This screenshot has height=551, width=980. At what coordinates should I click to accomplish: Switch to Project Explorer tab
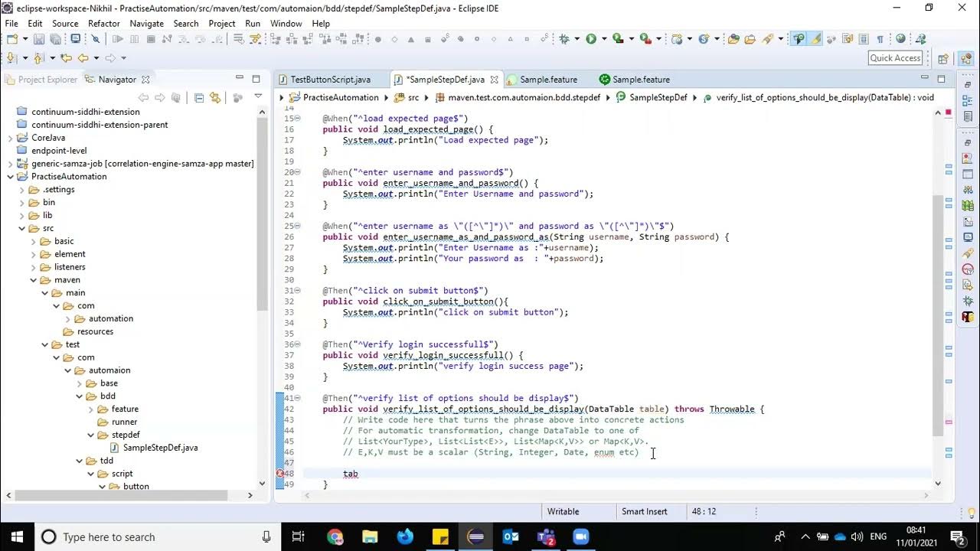coord(41,80)
